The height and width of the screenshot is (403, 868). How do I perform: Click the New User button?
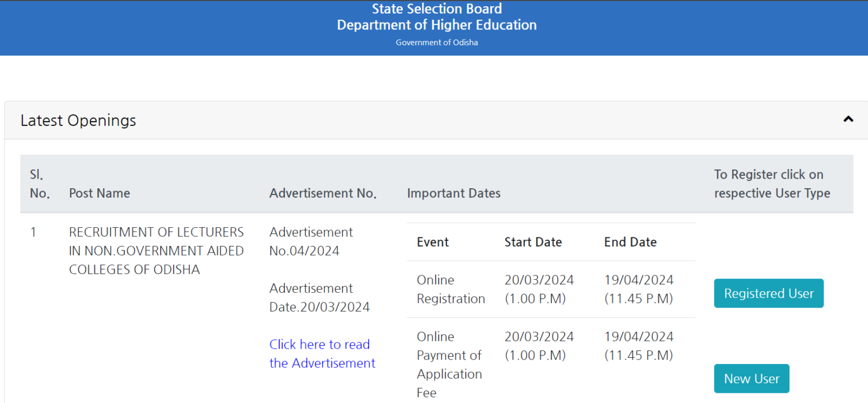click(752, 378)
